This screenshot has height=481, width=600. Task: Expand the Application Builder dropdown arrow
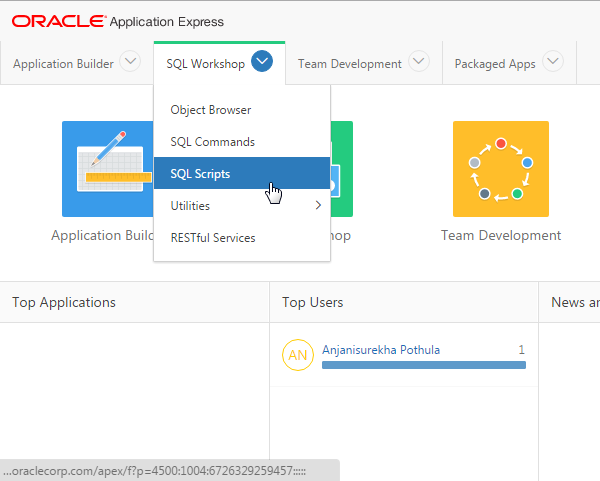coord(130,62)
